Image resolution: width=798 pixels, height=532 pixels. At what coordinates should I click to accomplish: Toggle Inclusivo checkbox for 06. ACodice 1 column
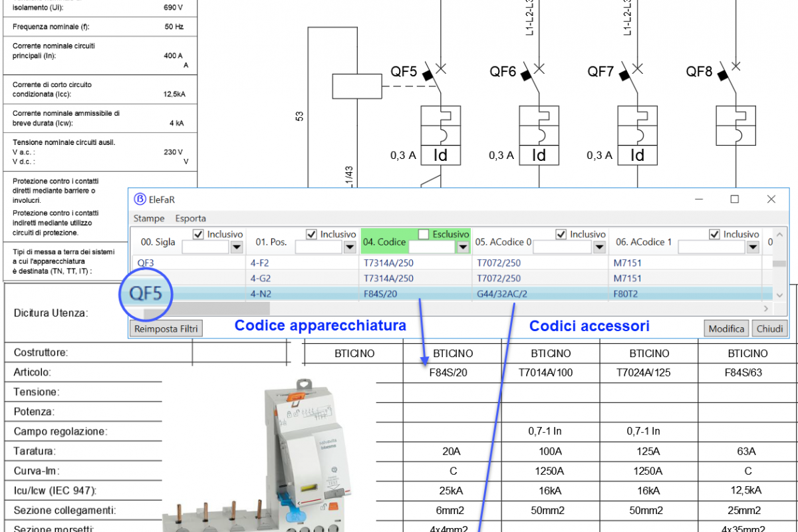click(x=714, y=235)
